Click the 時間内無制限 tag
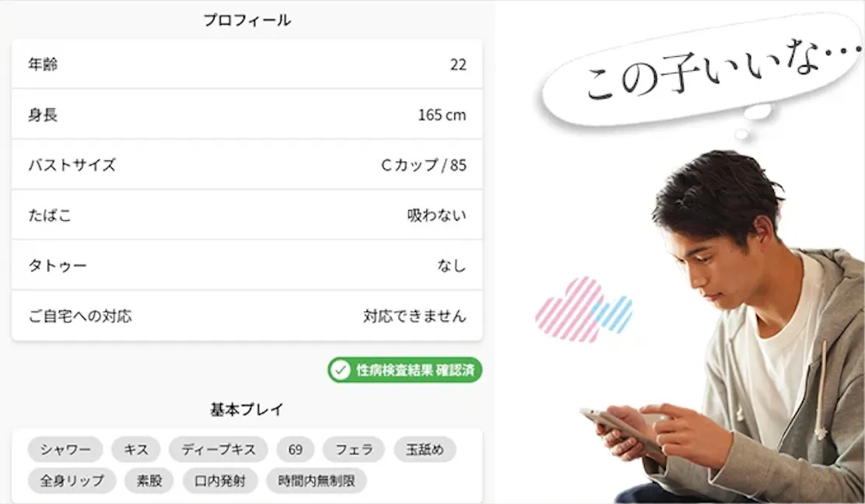The height and width of the screenshot is (504, 865). point(317,481)
